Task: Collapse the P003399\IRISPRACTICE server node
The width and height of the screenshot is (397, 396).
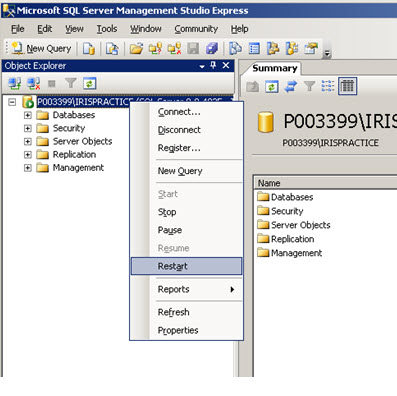Action: coord(12,102)
